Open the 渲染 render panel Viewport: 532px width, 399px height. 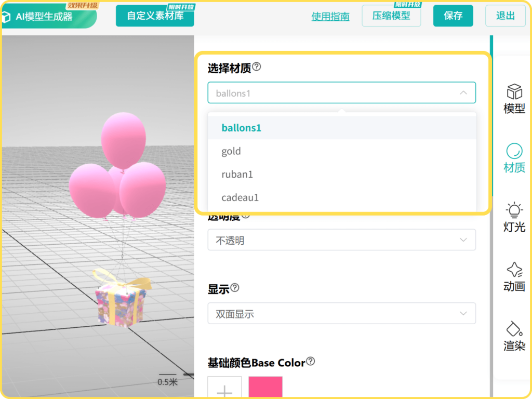click(x=514, y=336)
